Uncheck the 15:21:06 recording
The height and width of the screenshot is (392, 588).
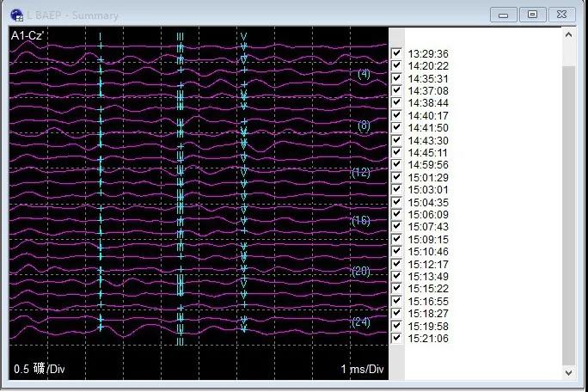coord(396,338)
